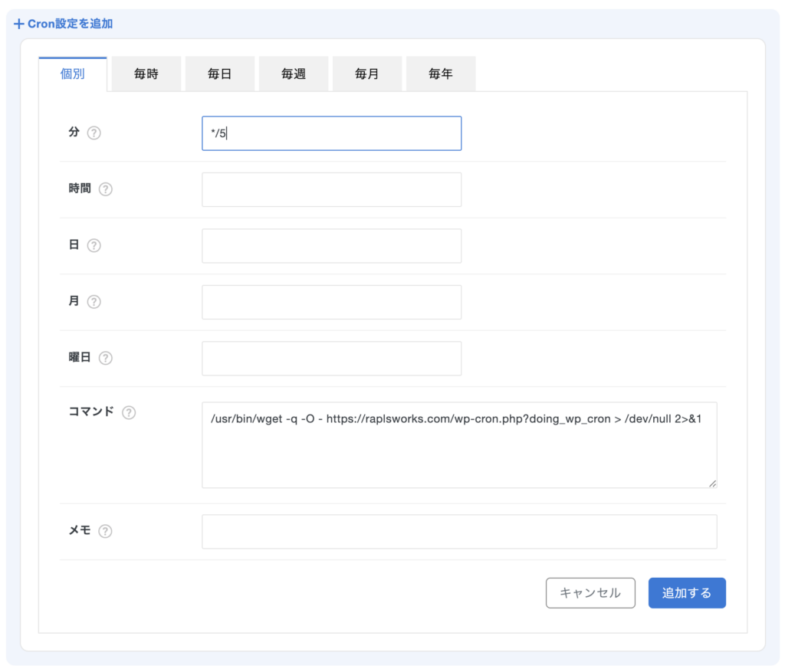The width and height of the screenshot is (785, 672).
Task: Click the question mark icon beside 時間
Action: point(105,188)
